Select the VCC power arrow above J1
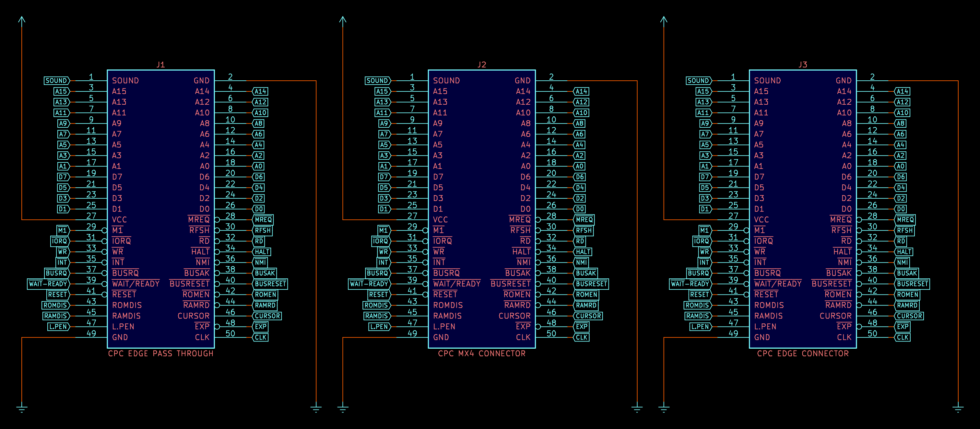The width and height of the screenshot is (980, 429). [22, 20]
